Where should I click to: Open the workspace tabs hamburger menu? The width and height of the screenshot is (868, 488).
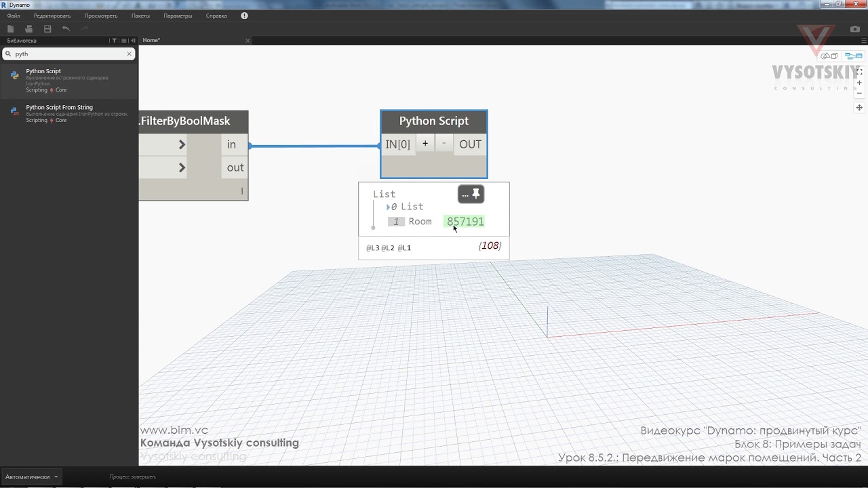coord(863,41)
